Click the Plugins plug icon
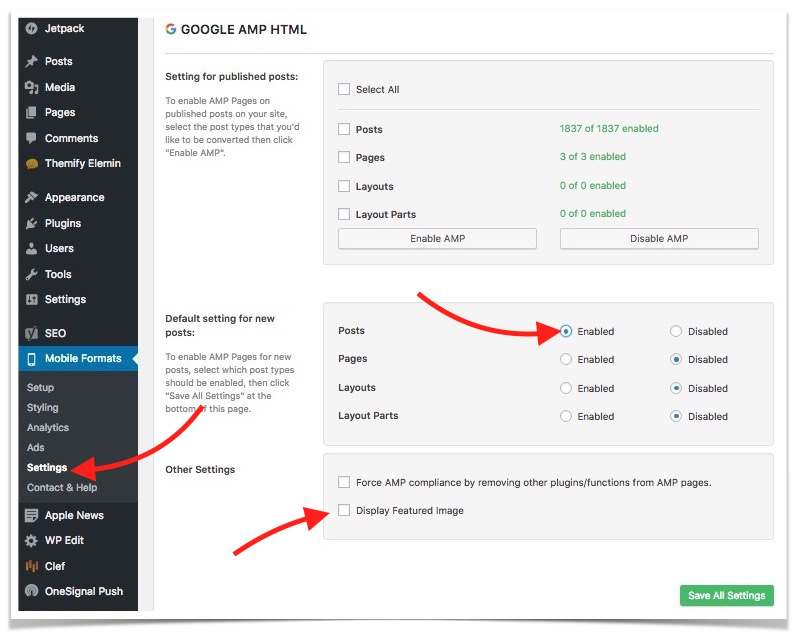Image resolution: width=800 pixels, height=633 pixels. [32, 224]
